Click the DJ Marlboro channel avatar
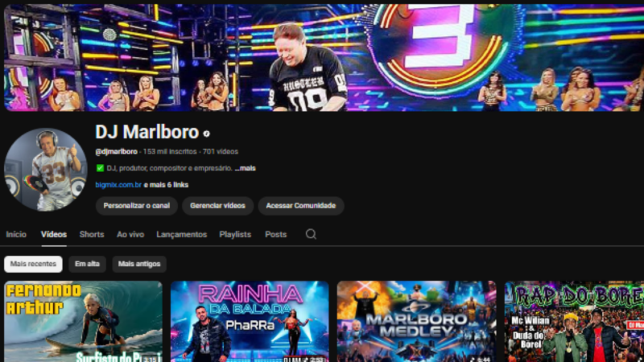Viewport: 644px width, 362px height. point(46,169)
